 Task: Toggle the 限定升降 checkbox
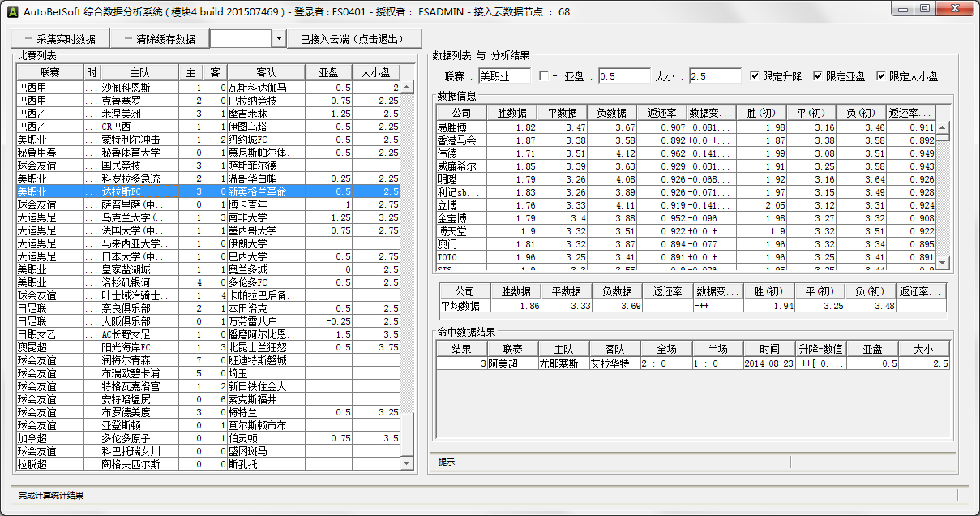pyautogui.click(x=755, y=76)
